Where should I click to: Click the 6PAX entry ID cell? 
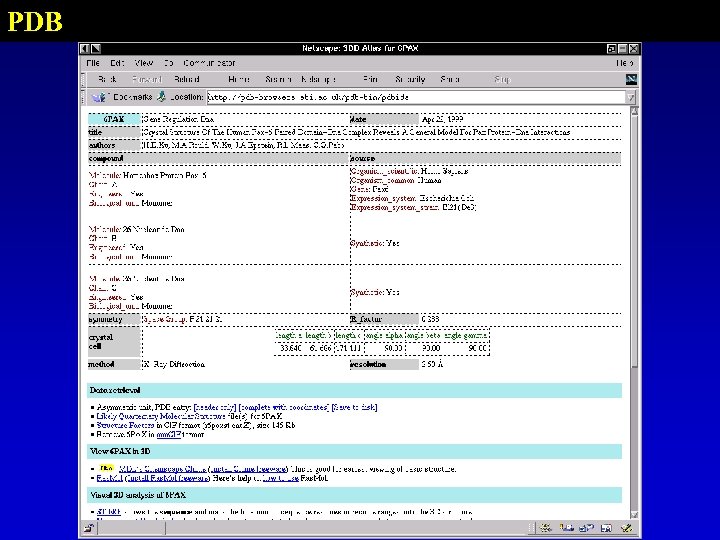[114, 119]
